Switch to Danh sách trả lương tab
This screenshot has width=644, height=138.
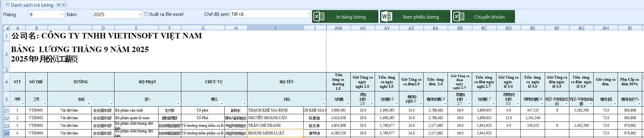click(32, 5)
